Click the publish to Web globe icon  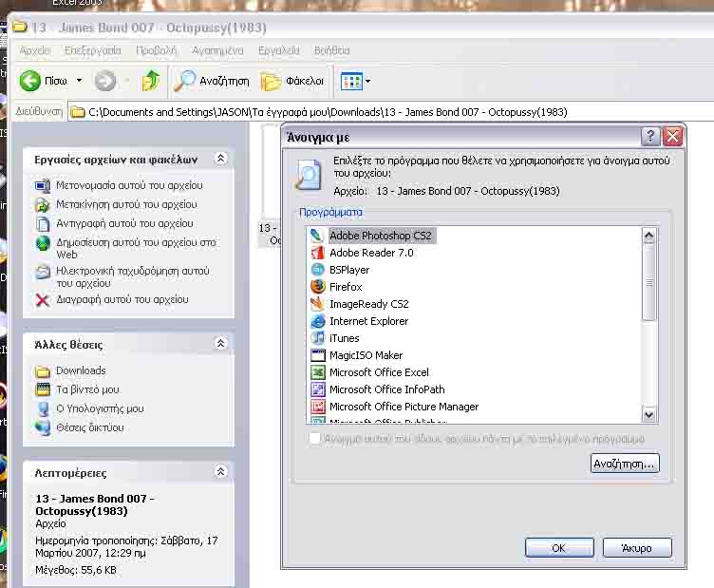(43, 243)
